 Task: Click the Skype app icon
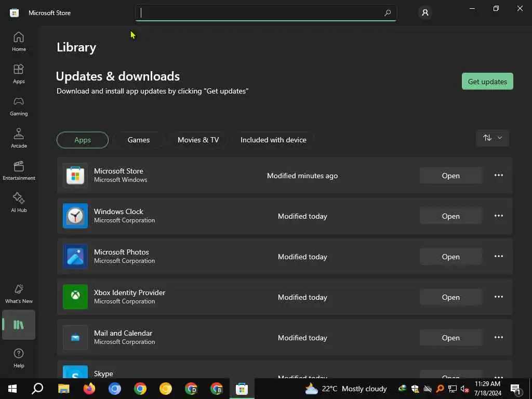coord(75,372)
